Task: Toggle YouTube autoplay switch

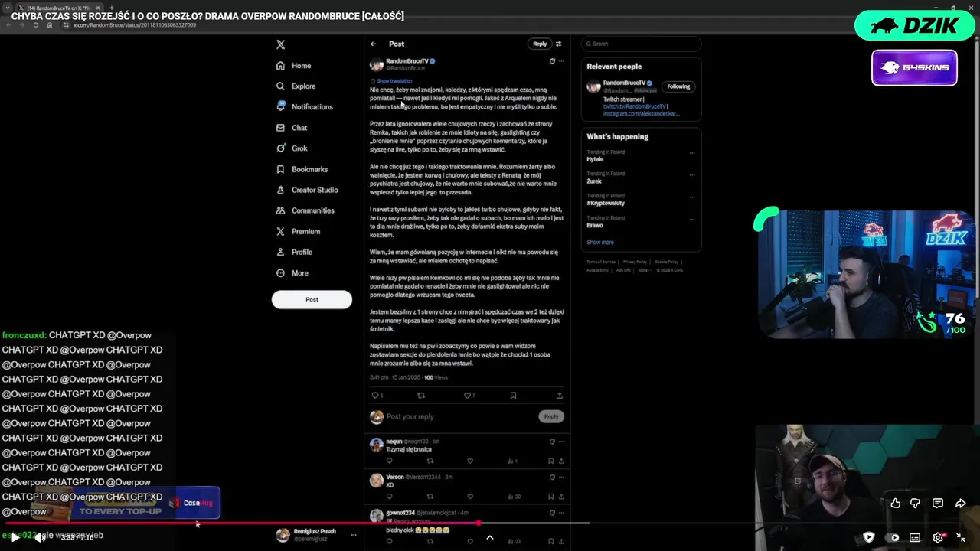Action: pos(893,537)
